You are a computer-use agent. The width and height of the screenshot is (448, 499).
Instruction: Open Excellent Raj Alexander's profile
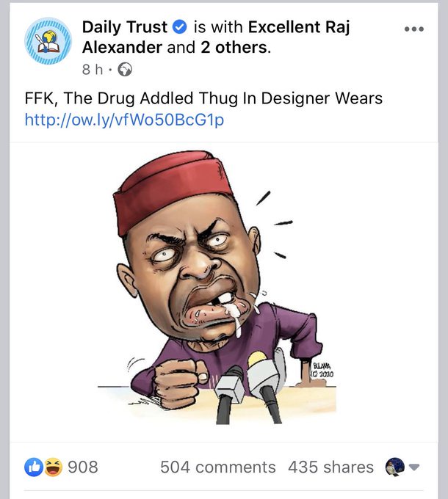tap(216, 37)
